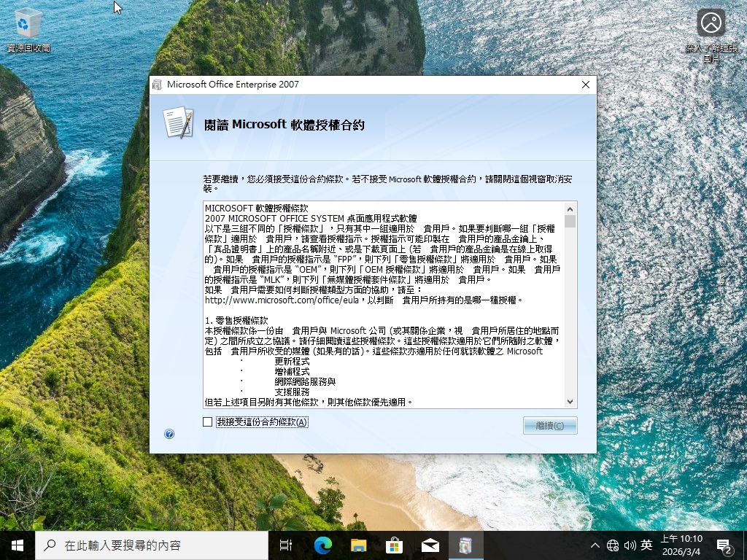Open Task View on the taskbar
Image resolution: width=747 pixels, height=560 pixels.
coord(286,545)
